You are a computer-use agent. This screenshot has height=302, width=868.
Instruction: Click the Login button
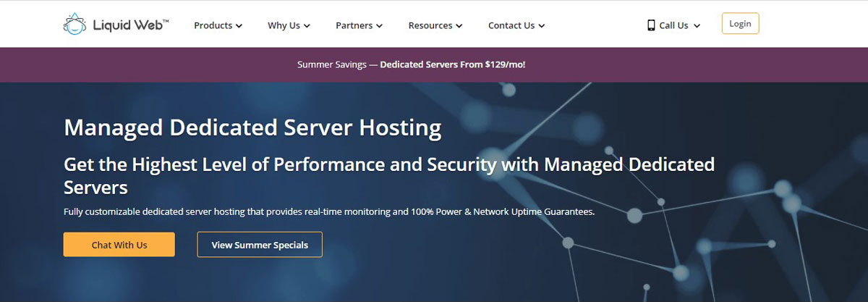click(x=740, y=23)
